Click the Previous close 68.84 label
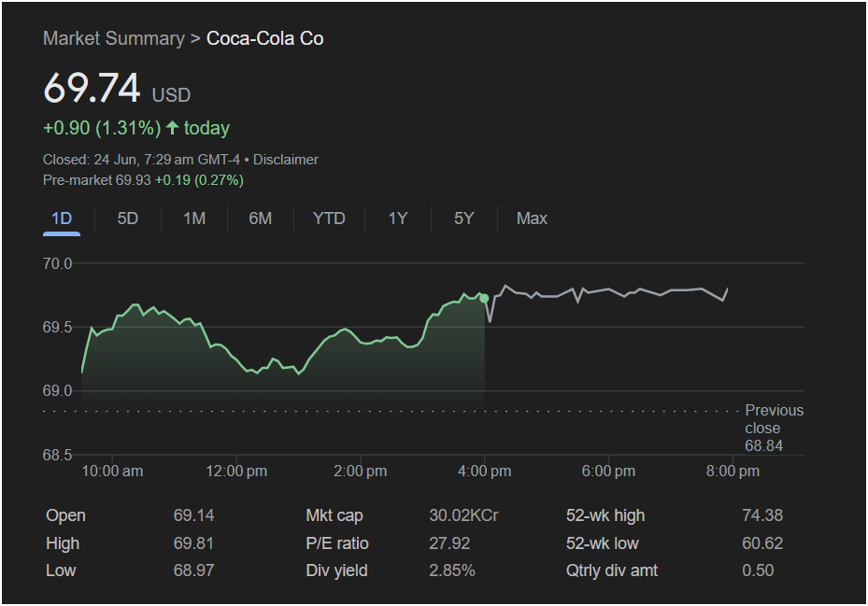868x606 pixels. click(773, 429)
